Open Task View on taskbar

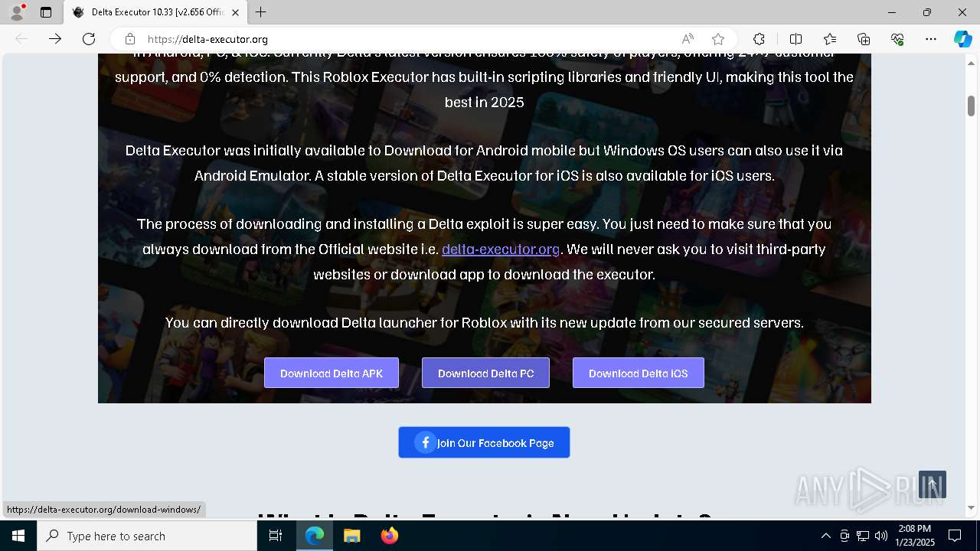click(276, 536)
